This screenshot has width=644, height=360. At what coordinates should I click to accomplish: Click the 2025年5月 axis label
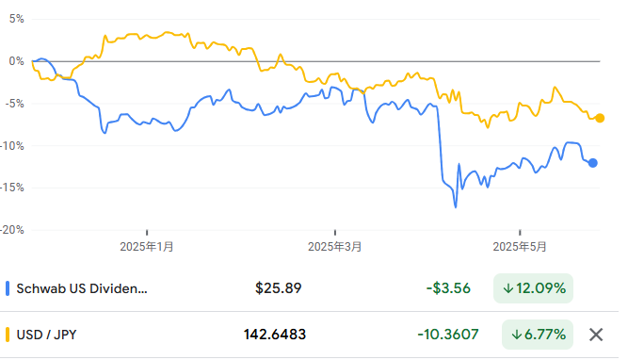click(520, 247)
